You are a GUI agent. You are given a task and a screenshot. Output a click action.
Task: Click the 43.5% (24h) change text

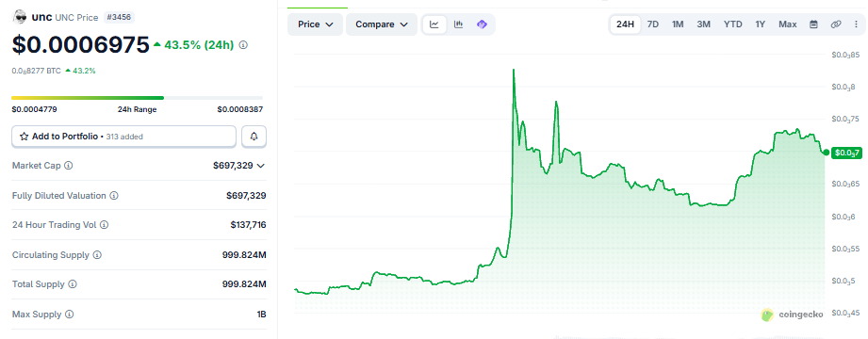click(199, 45)
